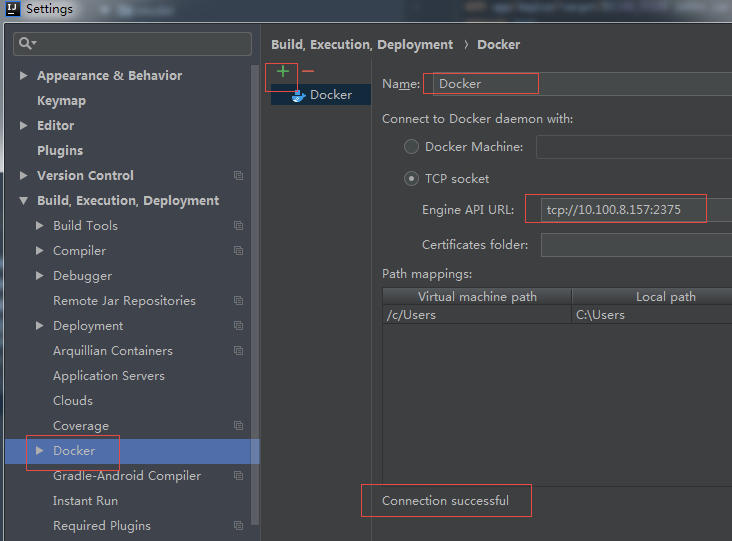The image size is (732, 541).
Task: Click project-level icon next to Arquillian Containers
Action: point(238,351)
